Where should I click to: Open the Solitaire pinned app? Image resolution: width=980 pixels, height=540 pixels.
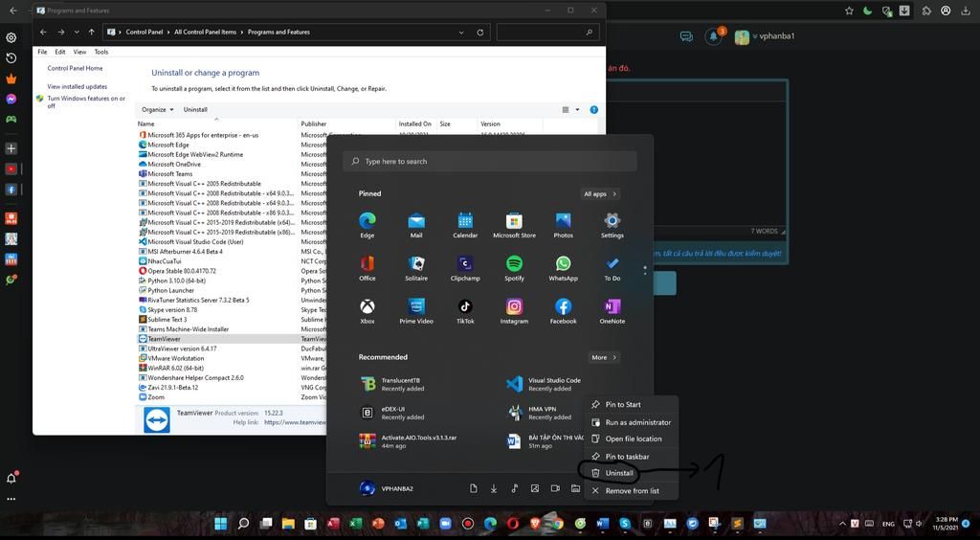[416, 268]
